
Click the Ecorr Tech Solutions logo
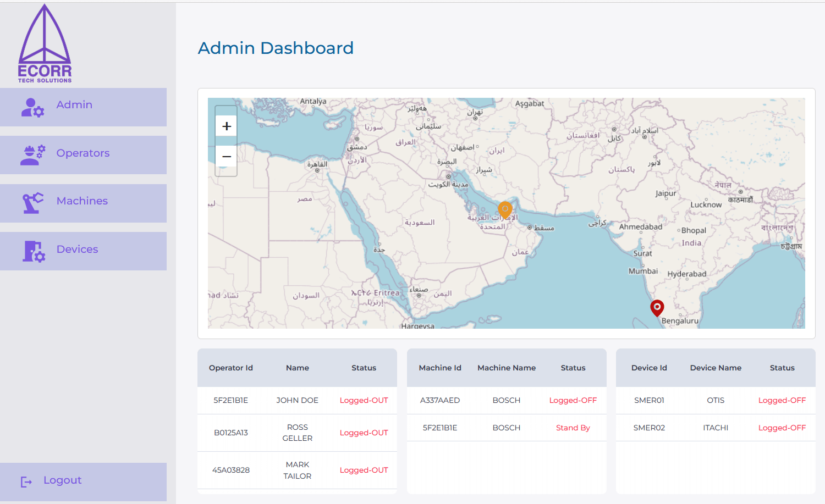click(x=45, y=44)
